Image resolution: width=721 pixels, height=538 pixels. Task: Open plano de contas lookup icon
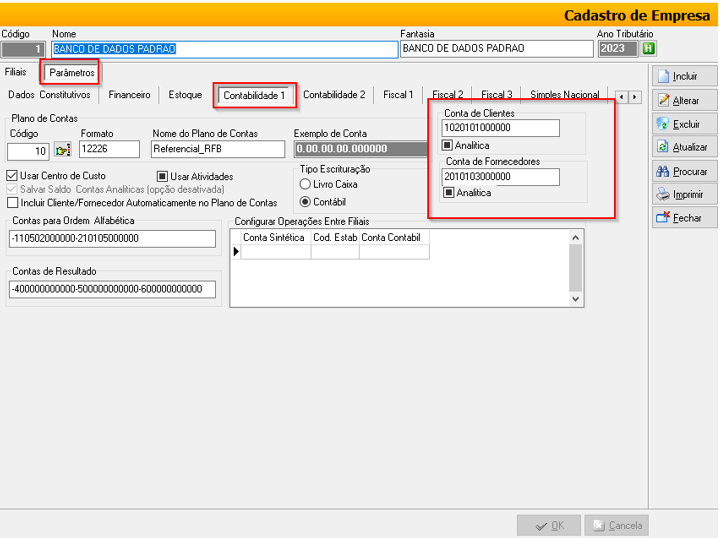(63, 150)
